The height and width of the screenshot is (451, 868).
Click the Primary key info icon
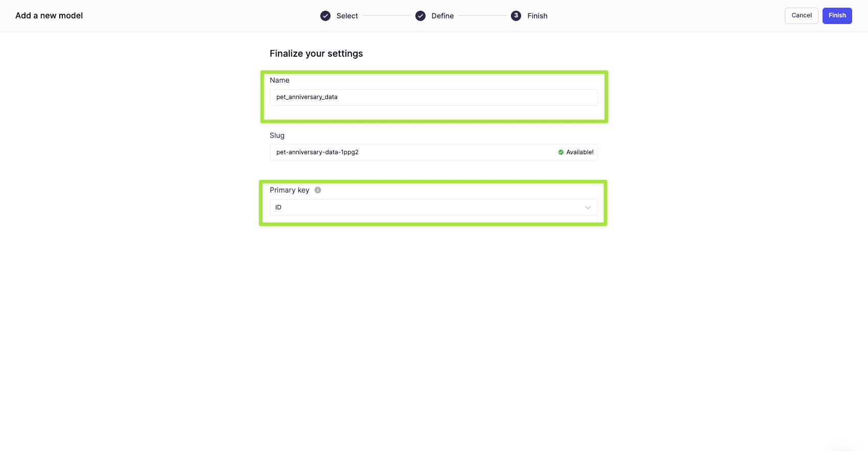click(318, 190)
